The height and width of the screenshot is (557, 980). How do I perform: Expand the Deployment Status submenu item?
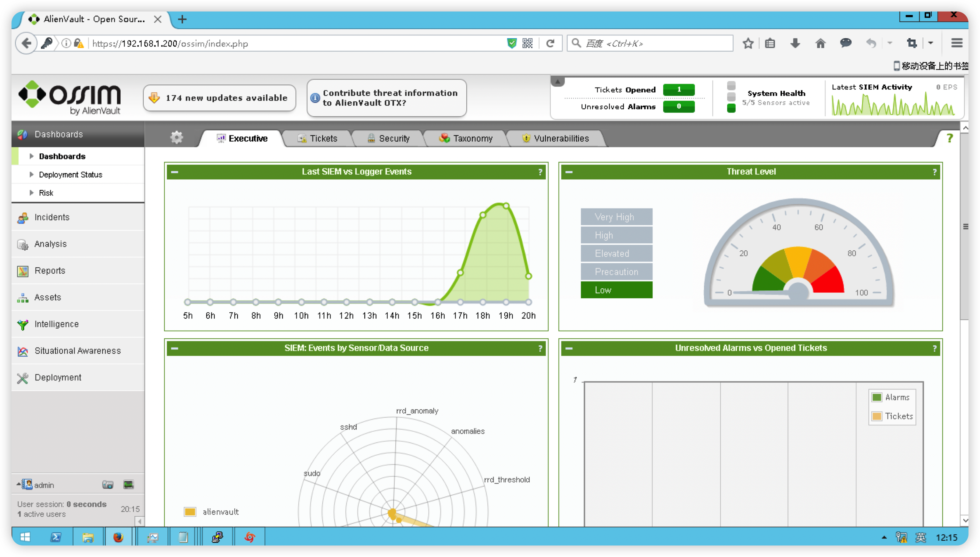[32, 175]
